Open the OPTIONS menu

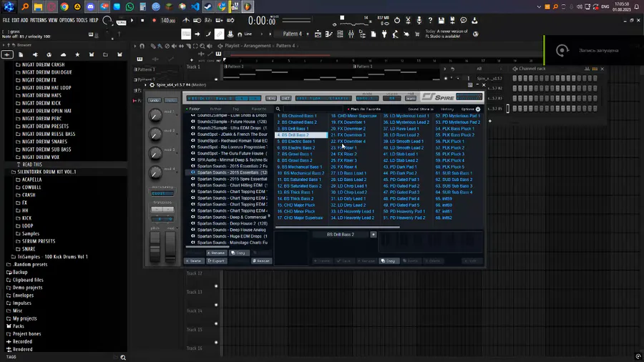67,20
